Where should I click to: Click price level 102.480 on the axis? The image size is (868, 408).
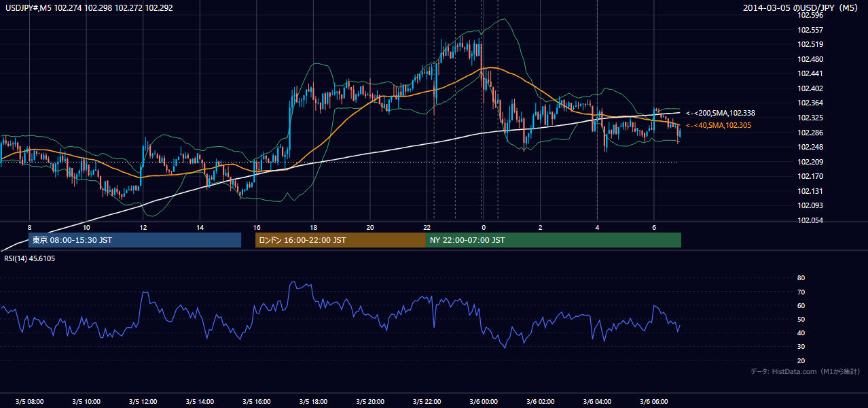click(x=809, y=59)
